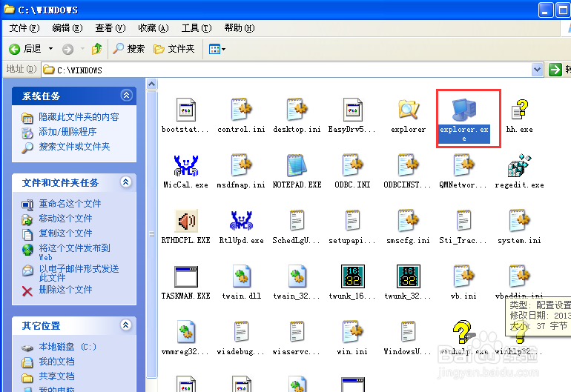
Task: Select the explorer folder with magnifier icon
Action: [x=408, y=110]
